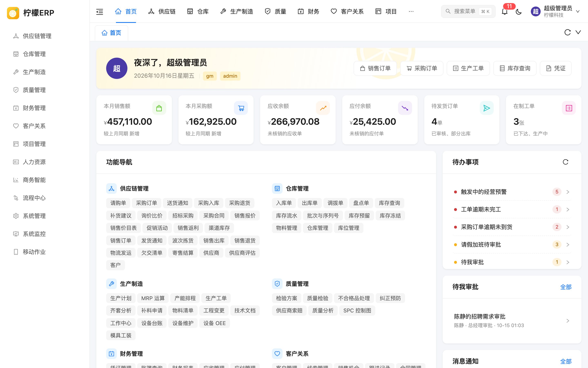Click the 柠檬ERP lemon logo
This screenshot has height=368, width=588.
pyautogui.click(x=13, y=13)
